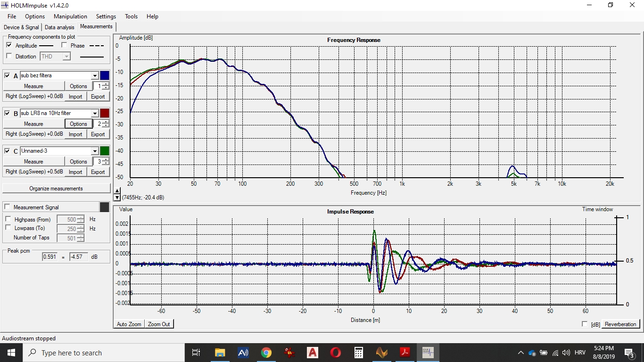This screenshot has width=644, height=362.
Task: Launch Google Chrome from the taskbar
Action: pyautogui.click(x=266, y=353)
